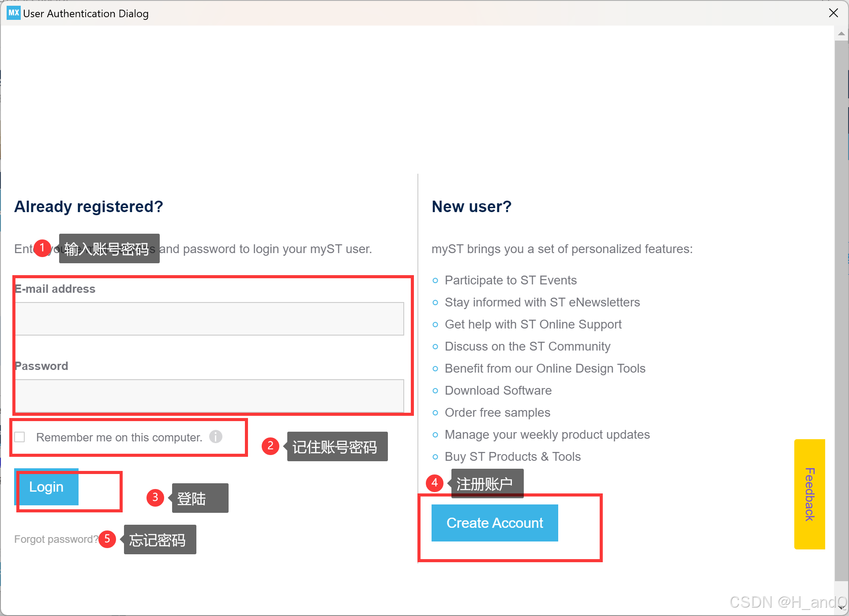Viewport: 849px width, 616px height.
Task: Enable Remember me on this computer checkbox
Action: (20, 437)
